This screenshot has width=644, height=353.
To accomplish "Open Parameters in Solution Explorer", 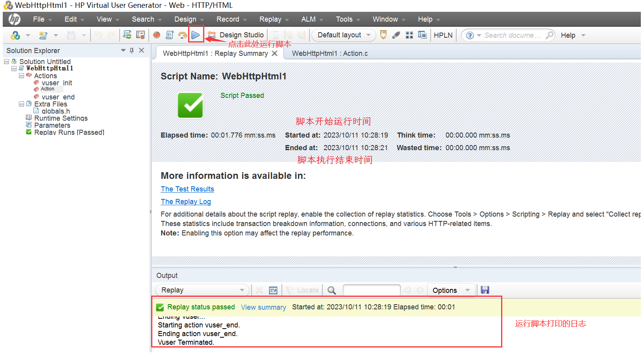I will coord(52,125).
